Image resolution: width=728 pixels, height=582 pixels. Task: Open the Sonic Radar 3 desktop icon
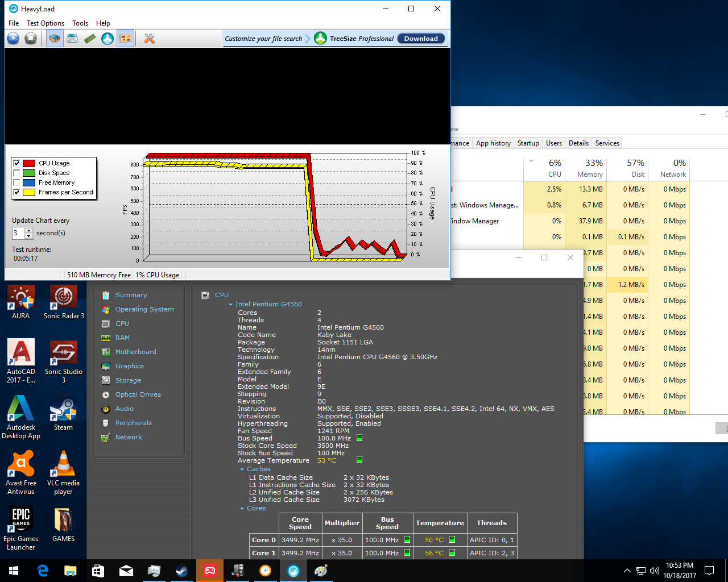[64, 302]
